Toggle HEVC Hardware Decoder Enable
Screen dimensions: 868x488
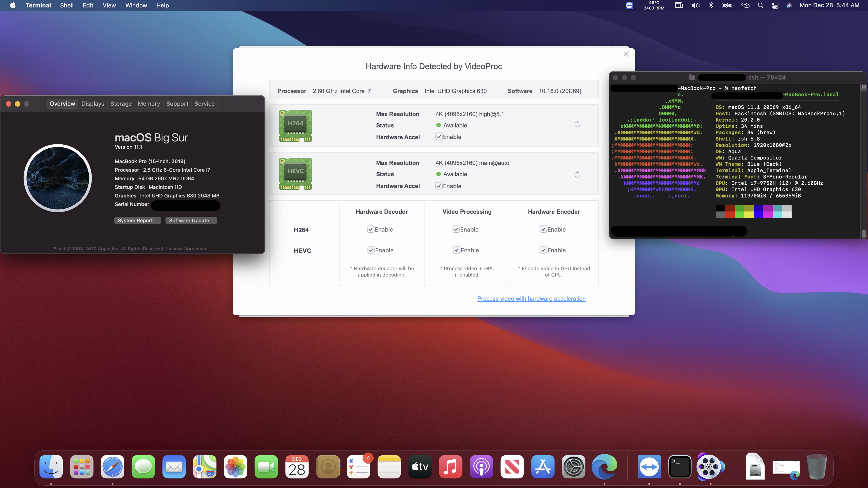pos(371,250)
